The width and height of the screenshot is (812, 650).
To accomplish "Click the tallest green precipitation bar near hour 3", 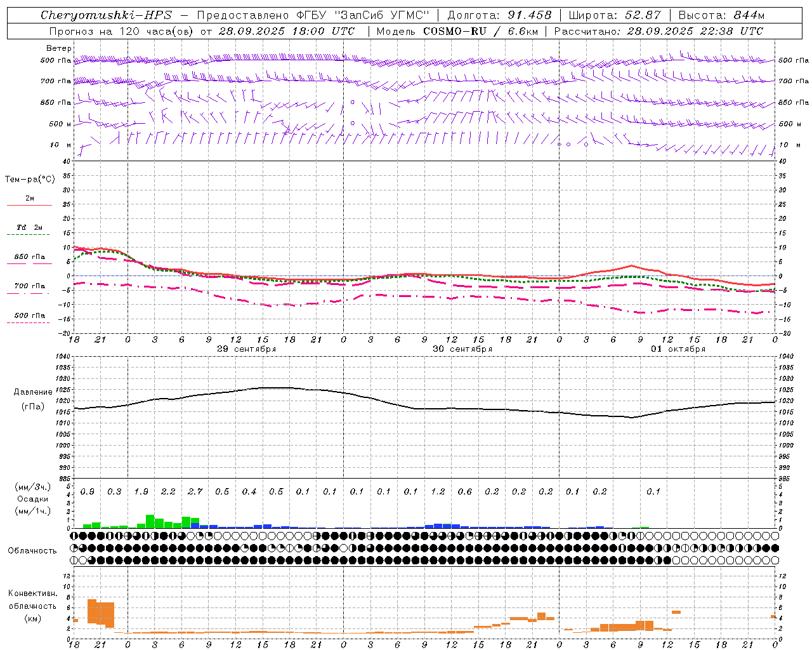I will [150, 522].
